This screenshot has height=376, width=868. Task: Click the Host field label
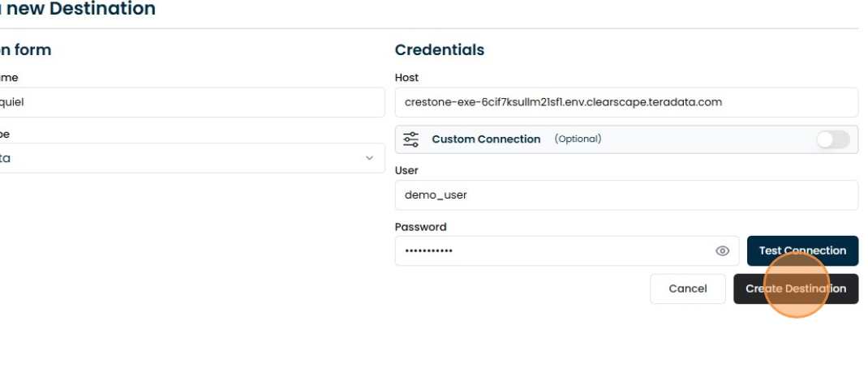coord(406,78)
